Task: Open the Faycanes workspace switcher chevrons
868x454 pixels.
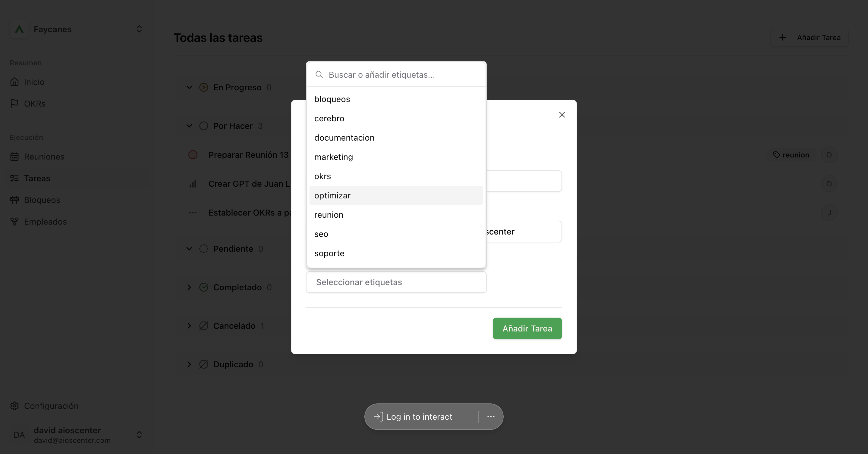Action: tap(139, 29)
